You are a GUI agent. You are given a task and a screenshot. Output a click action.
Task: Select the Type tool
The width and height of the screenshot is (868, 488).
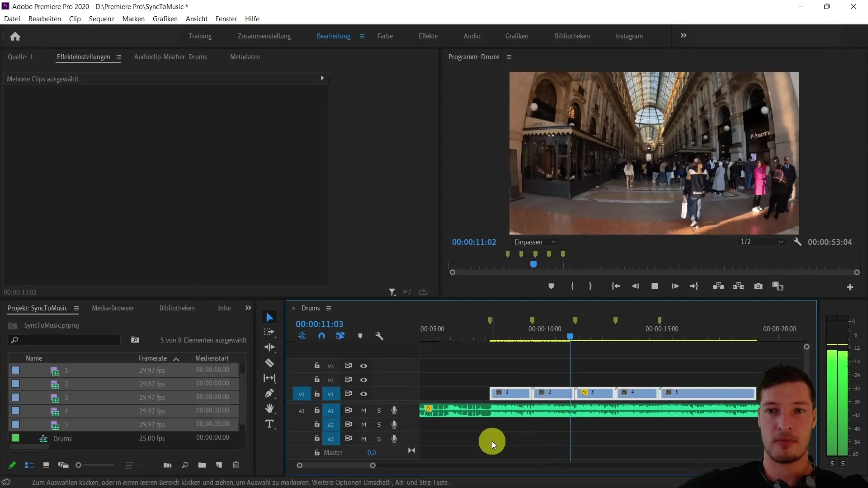tap(269, 424)
